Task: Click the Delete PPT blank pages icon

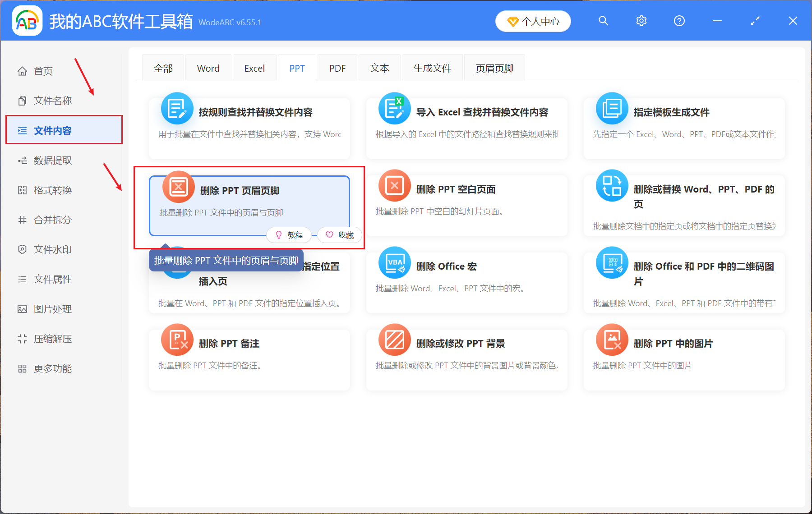Action: point(394,186)
